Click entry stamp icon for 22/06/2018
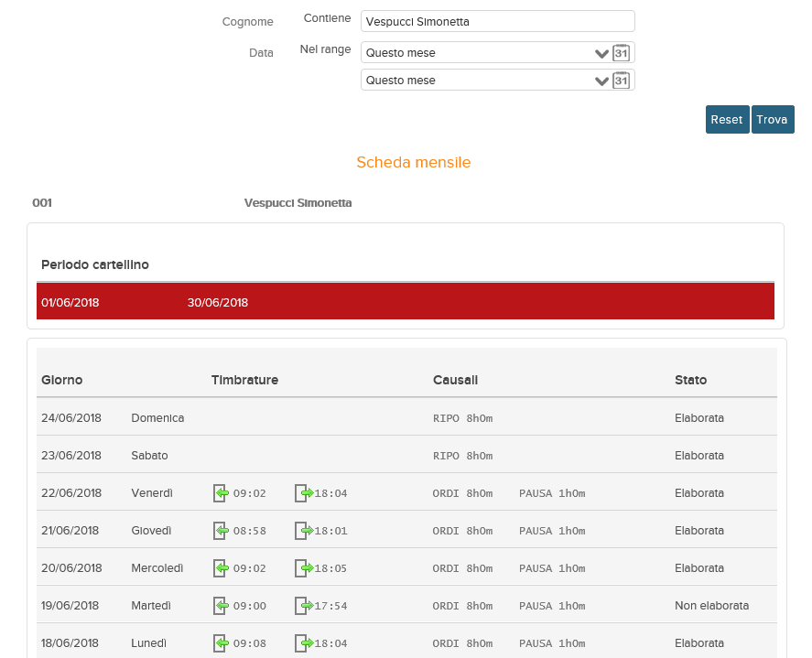The width and height of the screenshot is (812, 658). pos(222,493)
